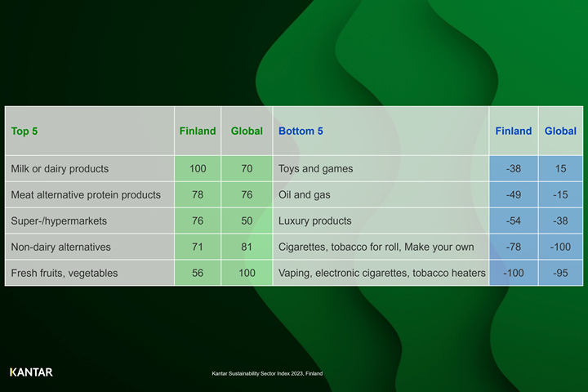This screenshot has height=392, width=588.
Task: Click Global value -100 for cigarettes
Action: tap(560, 247)
